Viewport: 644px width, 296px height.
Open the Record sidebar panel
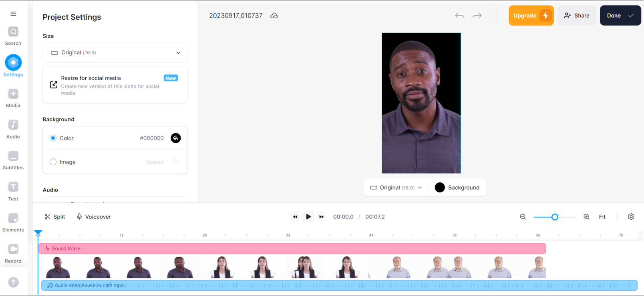click(x=13, y=254)
